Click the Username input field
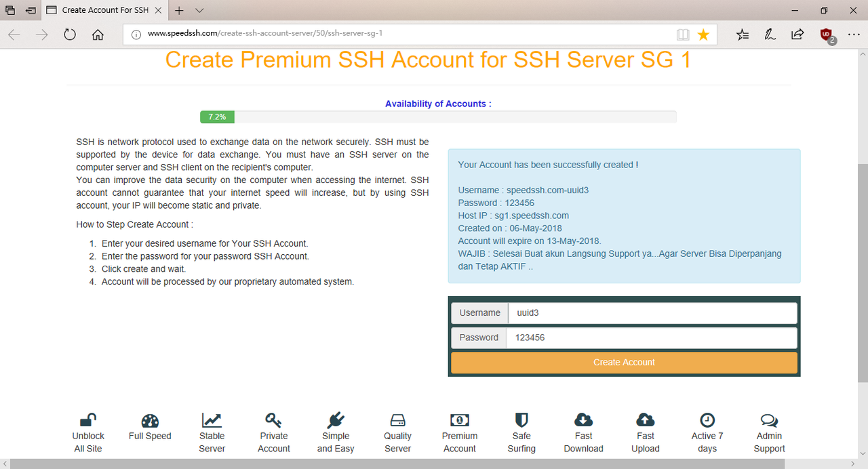The image size is (868, 469). tap(652, 312)
